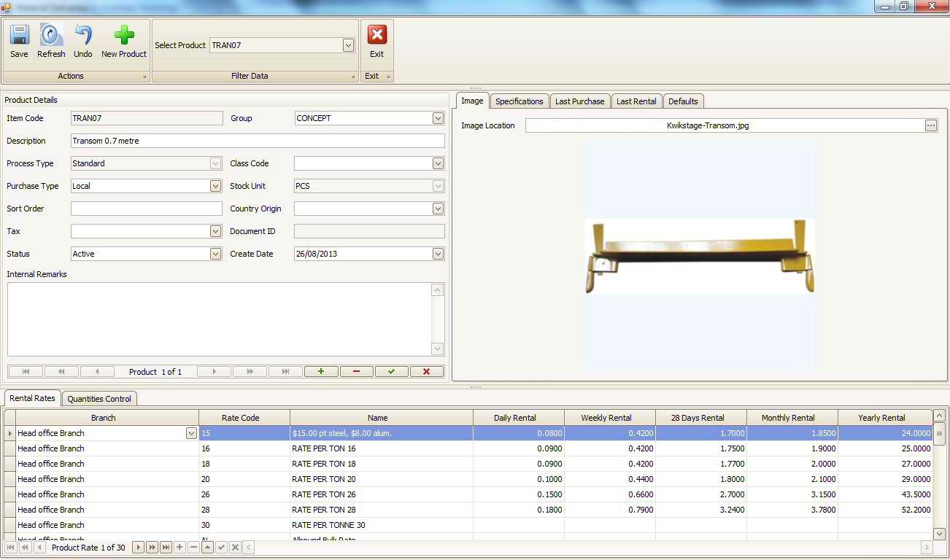Sort by the Daily Rental column header
This screenshot has height=560, width=950.
[x=519, y=418]
